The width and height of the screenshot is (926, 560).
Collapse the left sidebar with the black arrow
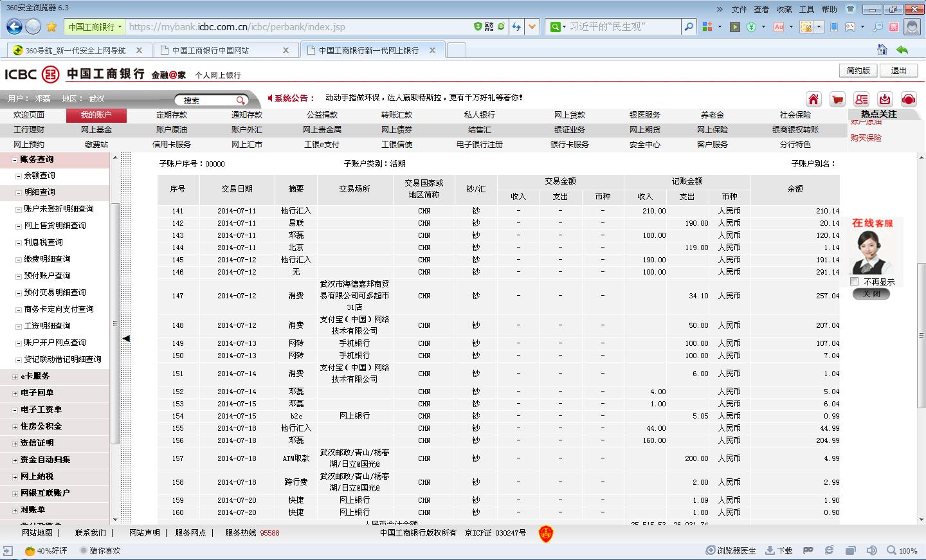pos(126,338)
